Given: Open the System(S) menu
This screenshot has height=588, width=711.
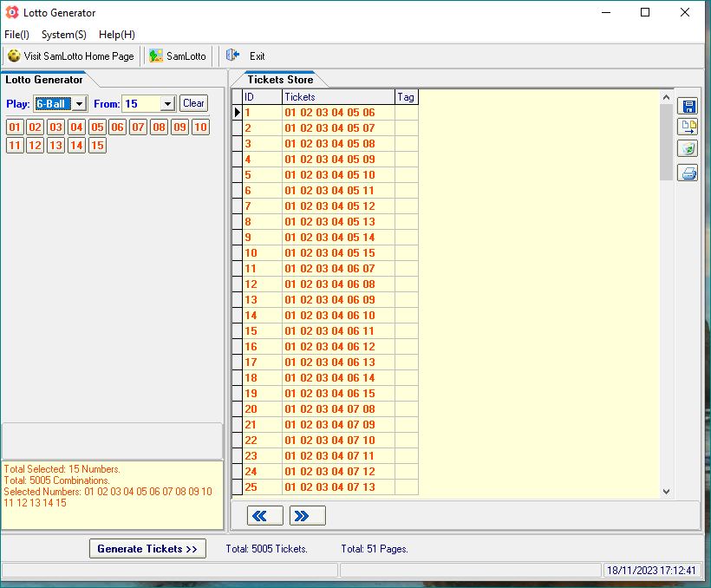Looking at the screenshot, I should click(64, 35).
